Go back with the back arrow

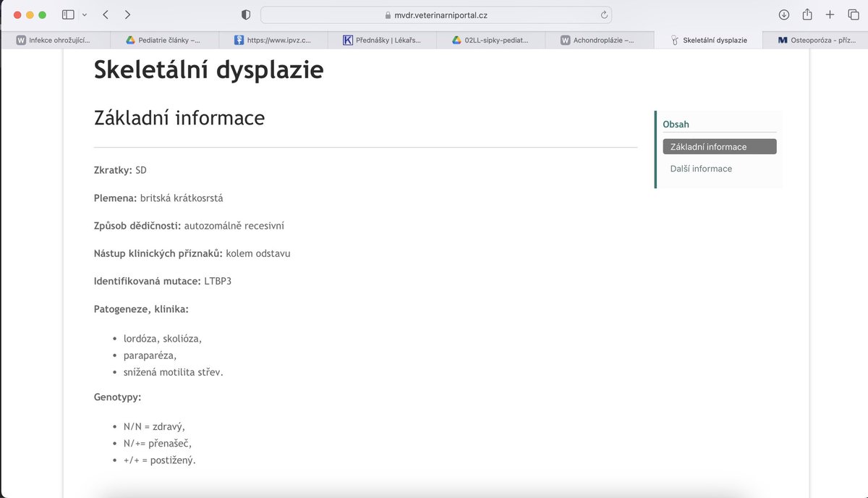tap(106, 14)
